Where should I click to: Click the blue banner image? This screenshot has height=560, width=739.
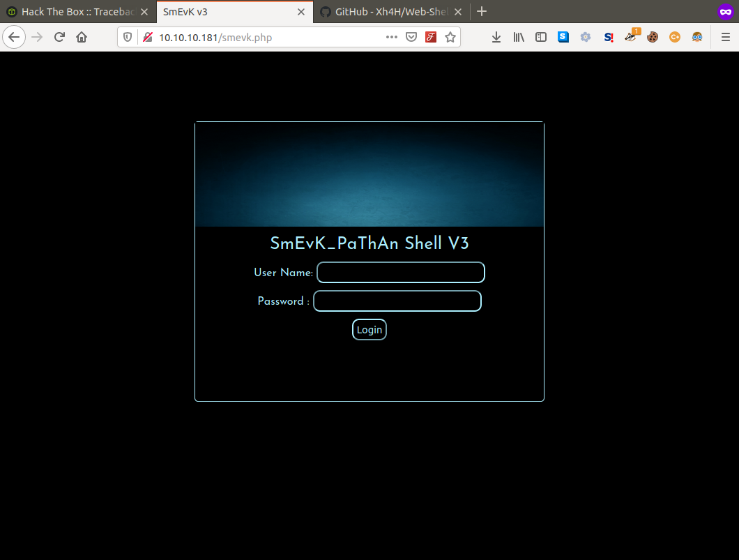[x=369, y=174]
